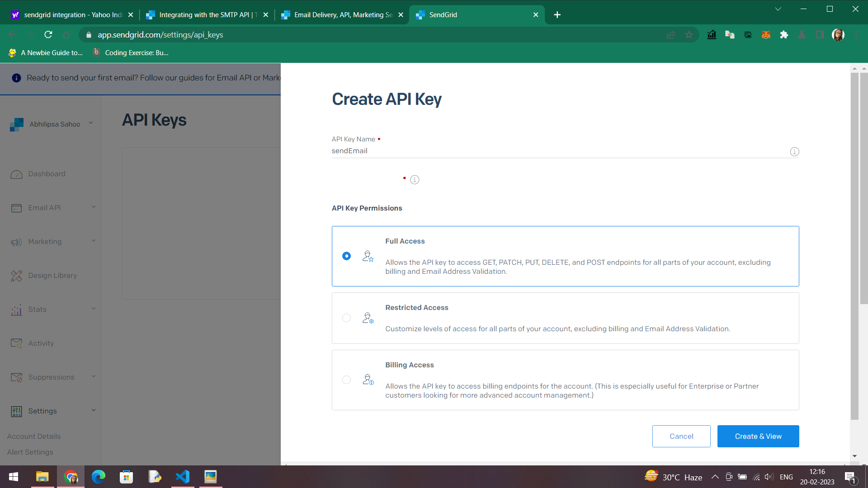868x488 pixels.
Task: Open Alert Settings under Settings
Action: 30,452
